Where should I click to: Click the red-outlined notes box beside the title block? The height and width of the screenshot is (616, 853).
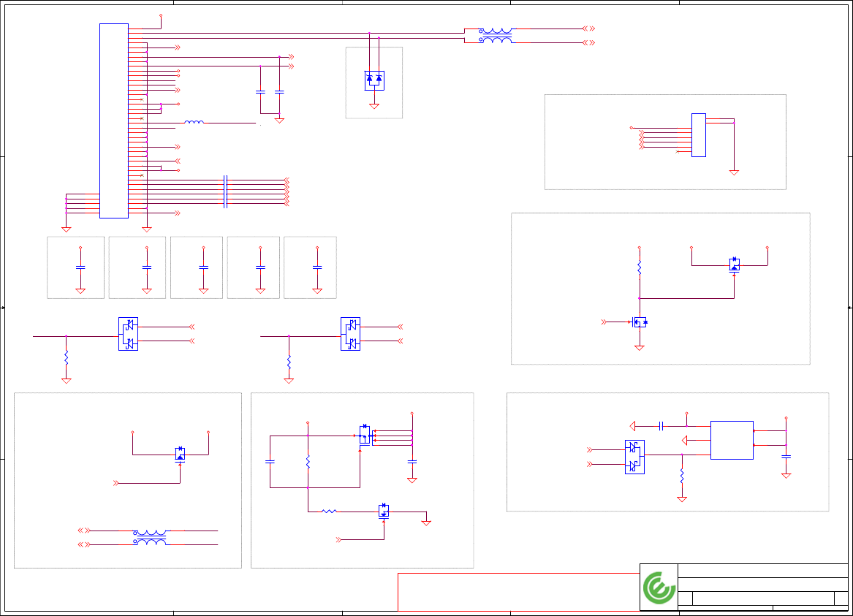coord(518,592)
